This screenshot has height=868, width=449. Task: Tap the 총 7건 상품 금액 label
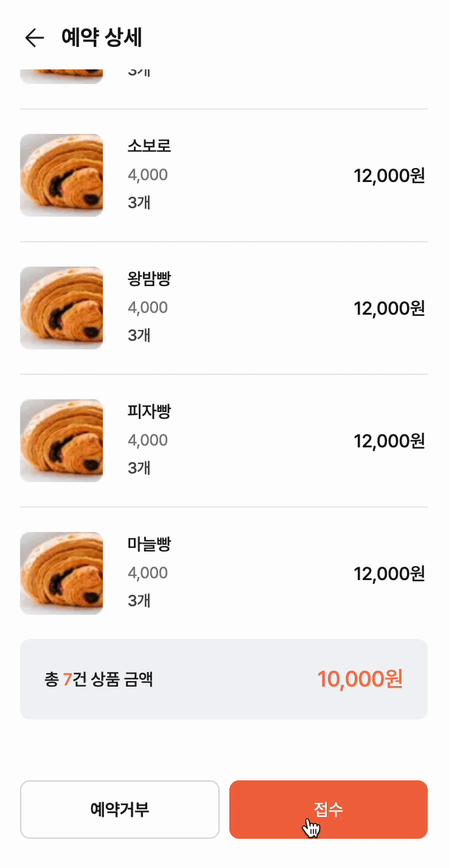pos(99,679)
